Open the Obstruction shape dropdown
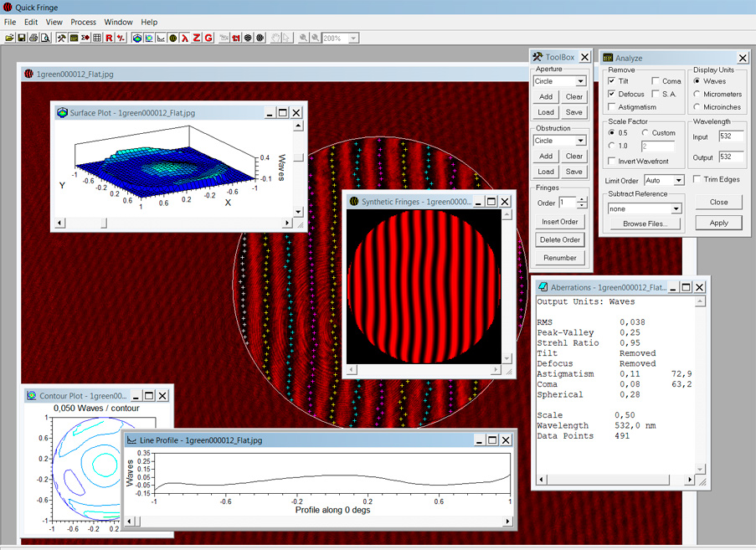Screen dimensions: 756x550 click(580, 141)
